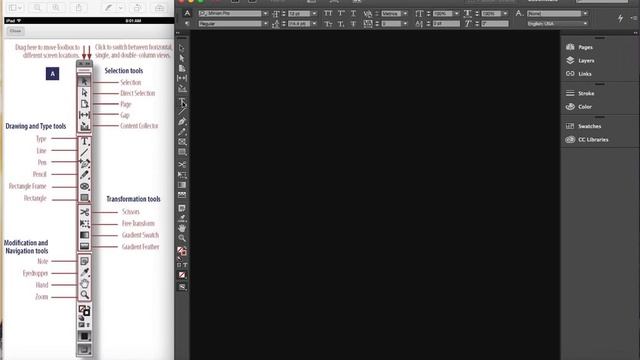Click the Quick Apply lightning bolt icon
640x360 pixels.
tap(620, 18)
